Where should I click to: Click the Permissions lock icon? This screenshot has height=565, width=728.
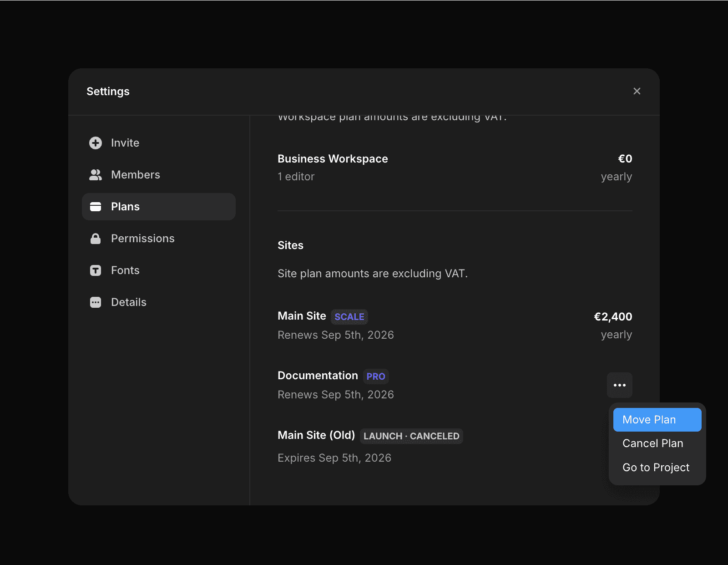[x=95, y=238]
